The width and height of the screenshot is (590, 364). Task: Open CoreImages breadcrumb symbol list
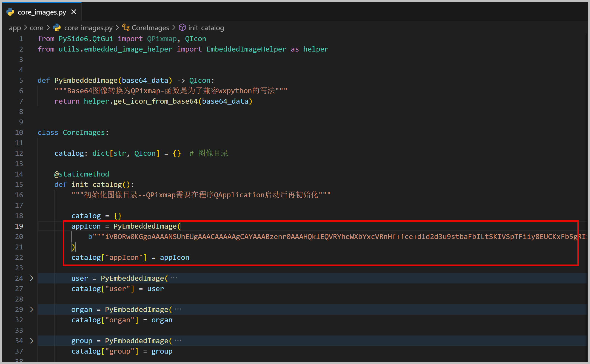150,28
